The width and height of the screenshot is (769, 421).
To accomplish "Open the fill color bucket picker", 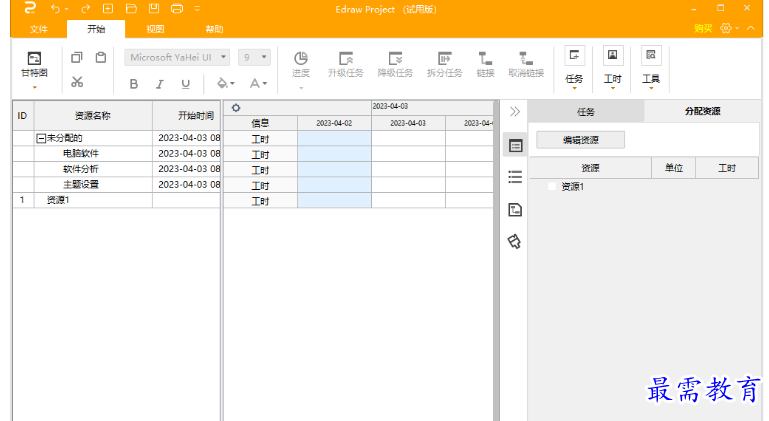I will coord(226,83).
